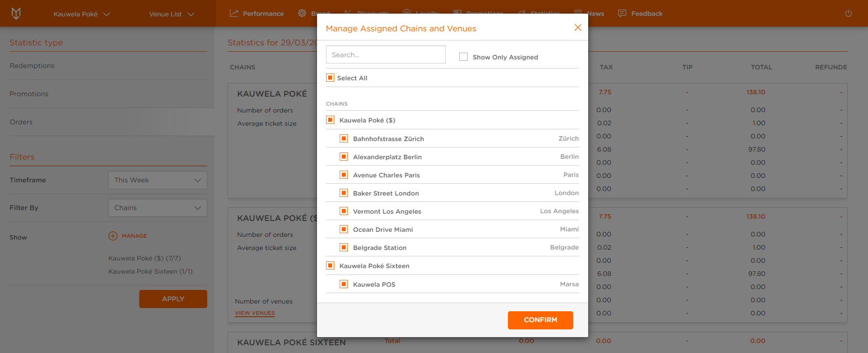Click the power logout icon
Viewport: 868px width, 353px height.
(x=848, y=14)
